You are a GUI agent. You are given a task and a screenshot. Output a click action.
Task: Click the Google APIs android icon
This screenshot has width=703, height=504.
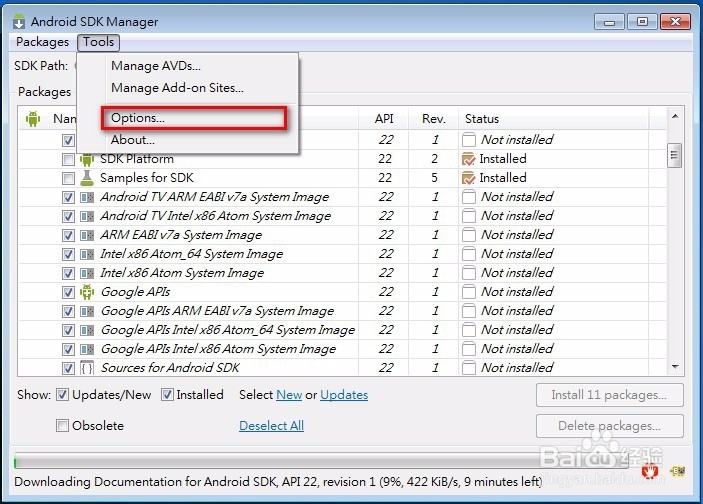(x=87, y=292)
